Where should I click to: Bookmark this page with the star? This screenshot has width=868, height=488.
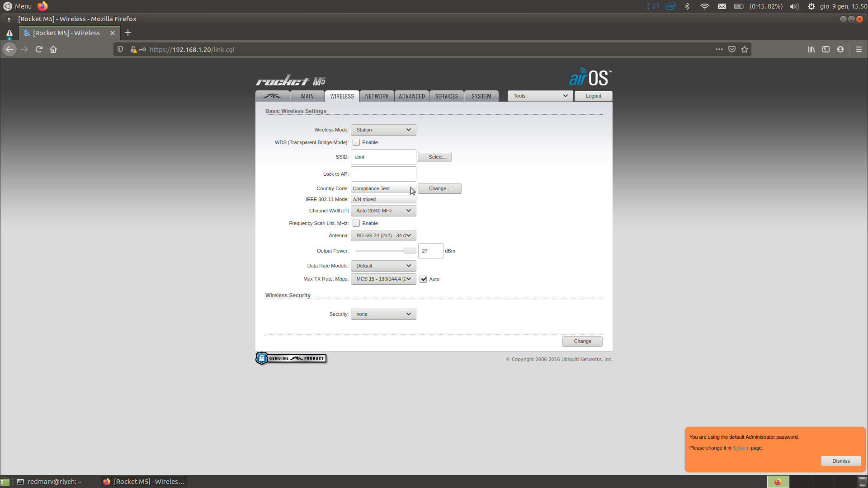[x=745, y=49]
